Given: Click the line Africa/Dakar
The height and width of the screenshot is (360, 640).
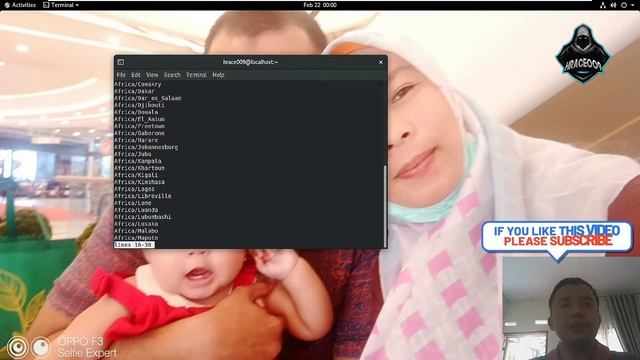Looking at the screenshot, I should point(134,91).
